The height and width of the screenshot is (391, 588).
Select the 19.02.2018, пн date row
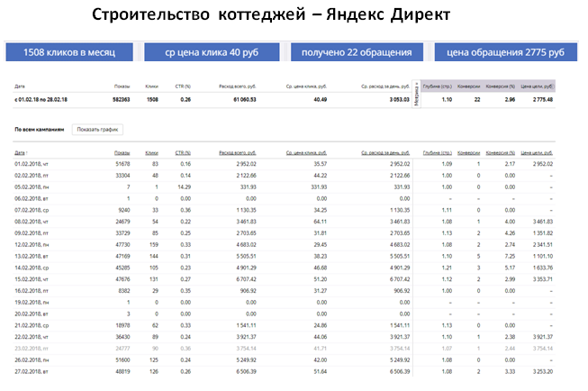click(284, 303)
